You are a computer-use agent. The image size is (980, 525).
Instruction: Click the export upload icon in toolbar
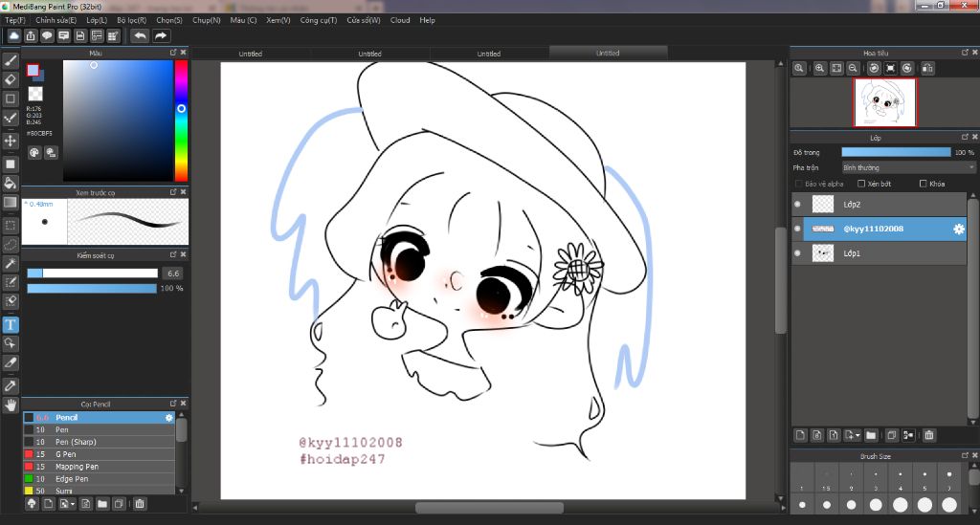click(x=31, y=36)
